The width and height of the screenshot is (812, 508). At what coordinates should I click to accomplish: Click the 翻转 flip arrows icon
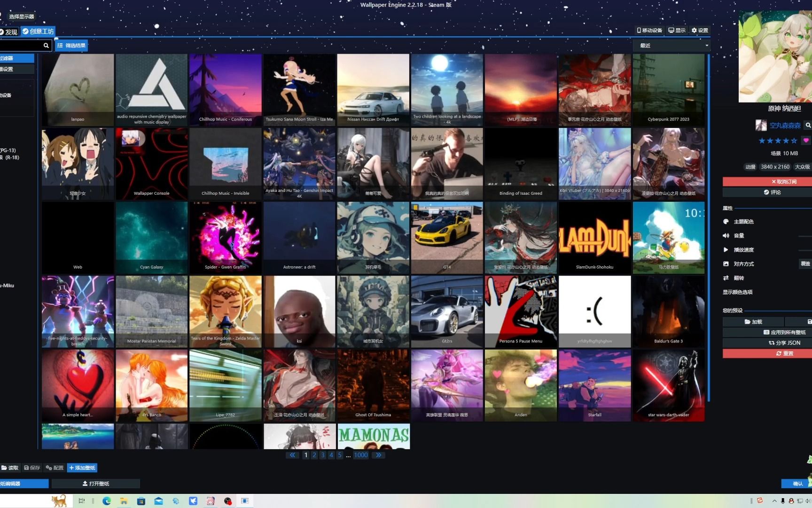point(726,278)
